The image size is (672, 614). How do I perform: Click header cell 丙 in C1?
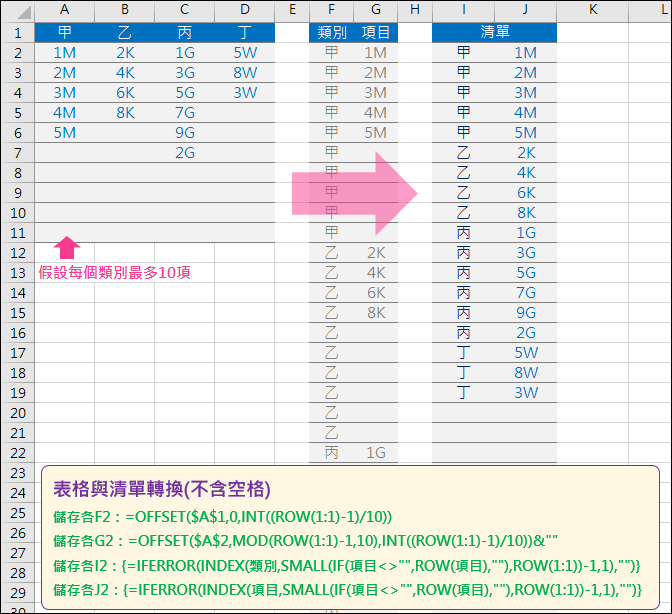coord(185,33)
